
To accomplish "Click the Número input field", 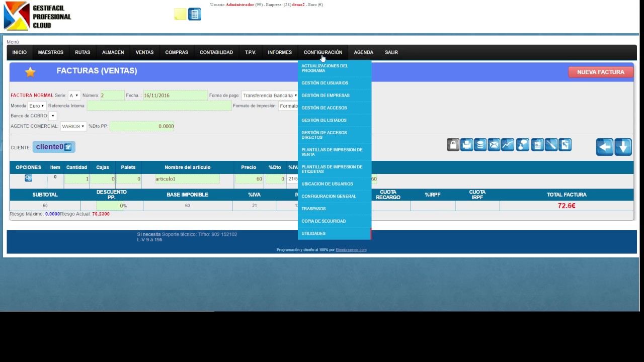I will click(x=112, y=96).
